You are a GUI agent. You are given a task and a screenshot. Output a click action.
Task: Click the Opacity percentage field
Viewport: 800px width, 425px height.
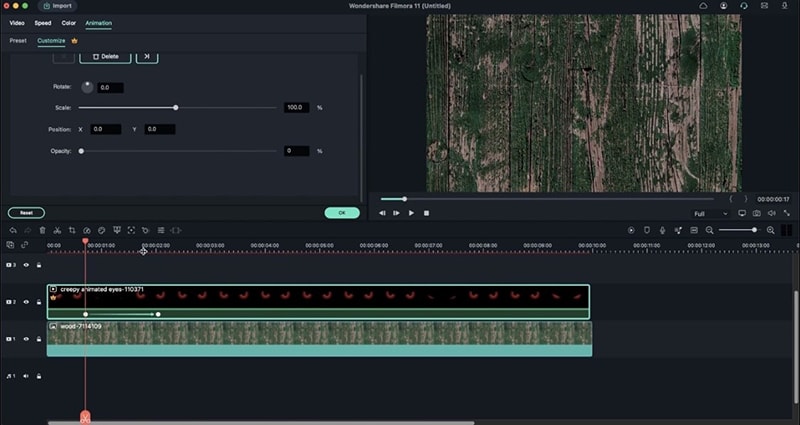point(296,151)
